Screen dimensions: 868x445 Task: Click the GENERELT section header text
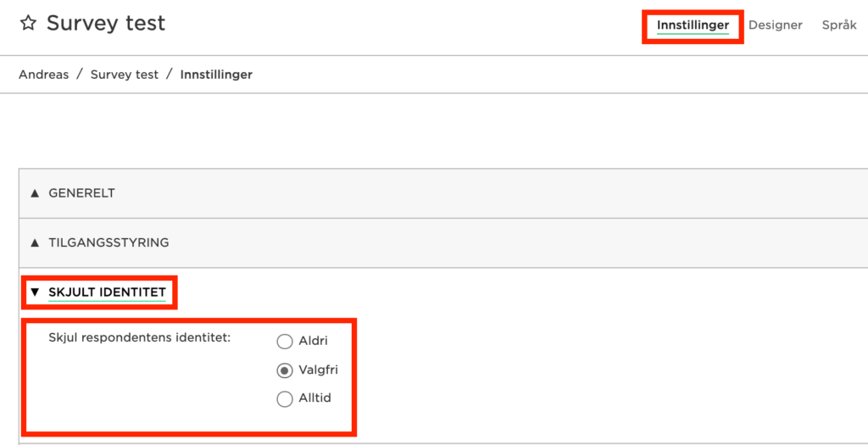[x=82, y=193]
